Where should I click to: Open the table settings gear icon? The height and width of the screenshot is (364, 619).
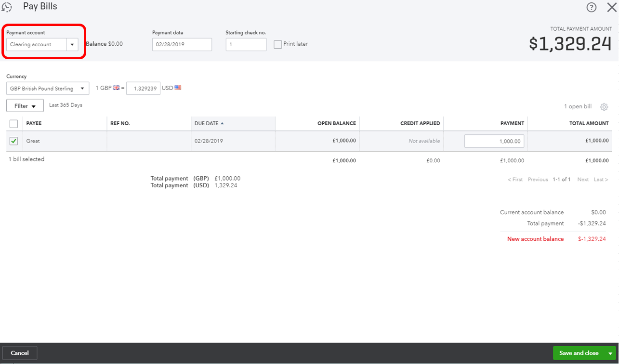pyautogui.click(x=605, y=106)
